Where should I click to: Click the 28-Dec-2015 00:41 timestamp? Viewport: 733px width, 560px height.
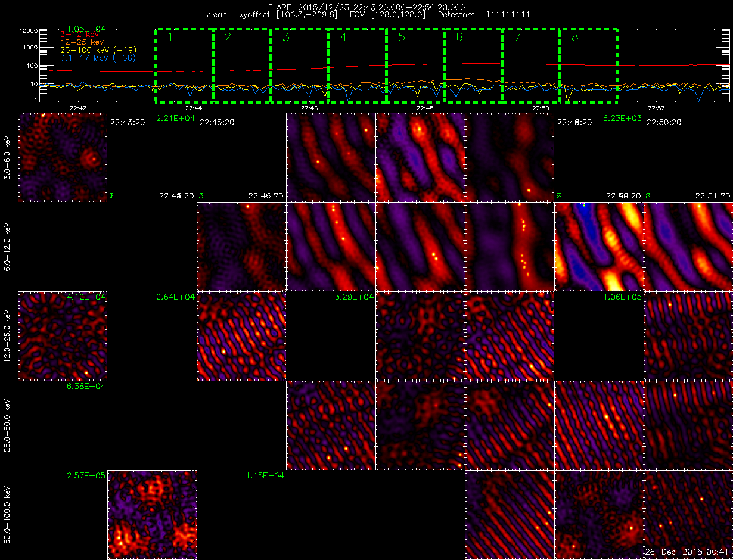(x=688, y=552)
